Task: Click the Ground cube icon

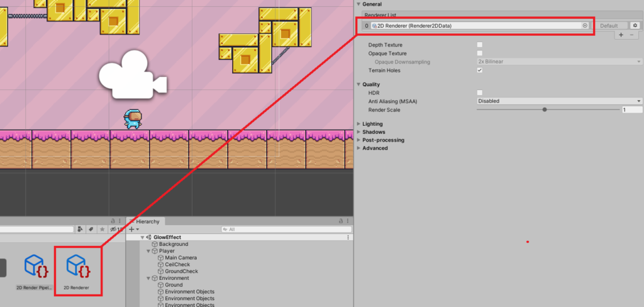Action: click(162, 285)
